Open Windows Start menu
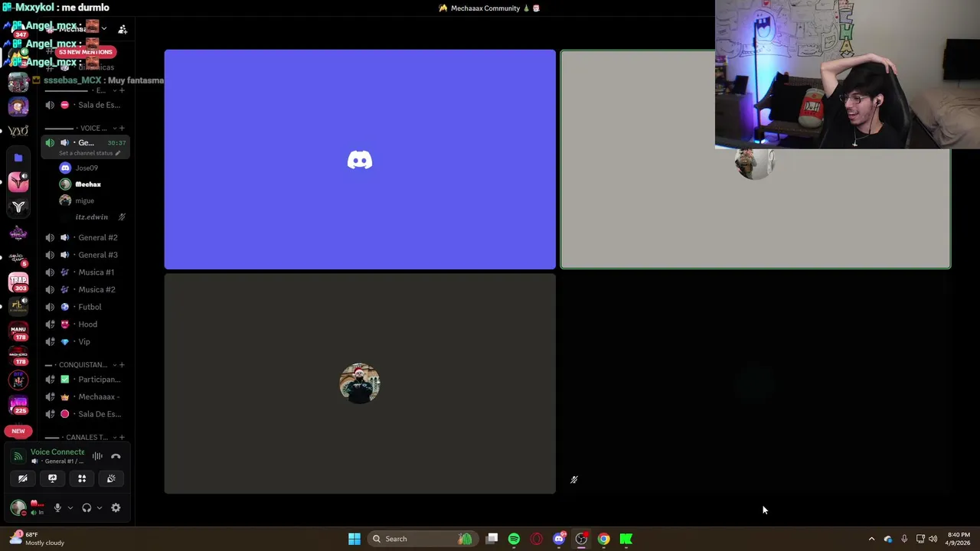Screen dimensions: 980x551 tap(354, 539)
